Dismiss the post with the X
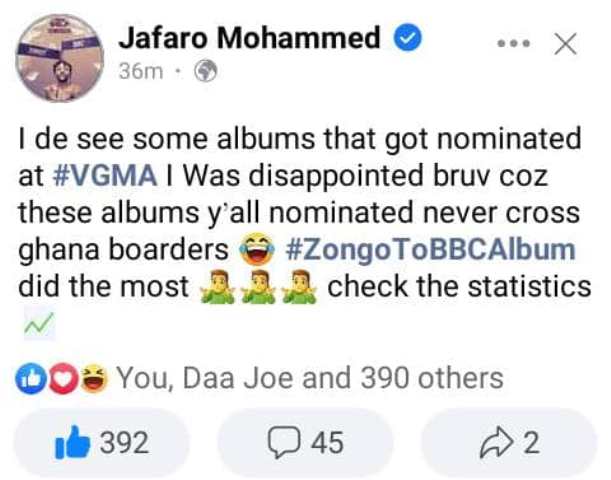This screenshot has height=480, width=611. tap(565, 44)
